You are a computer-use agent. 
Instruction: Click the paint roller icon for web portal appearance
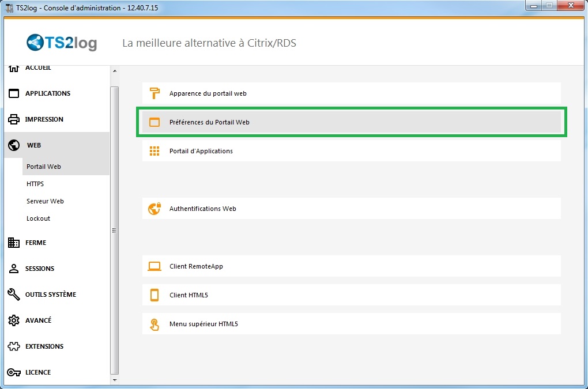click(x=154, y=93)
